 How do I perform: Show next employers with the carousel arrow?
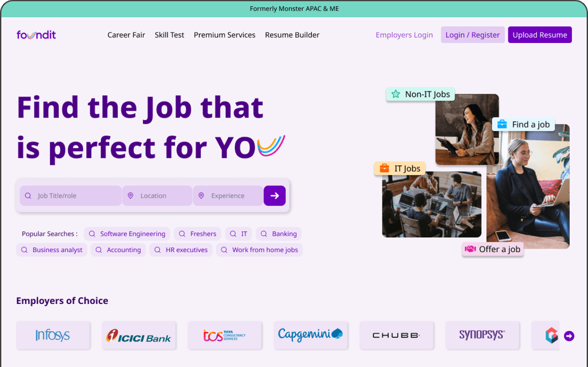click(x=569, y=336)
